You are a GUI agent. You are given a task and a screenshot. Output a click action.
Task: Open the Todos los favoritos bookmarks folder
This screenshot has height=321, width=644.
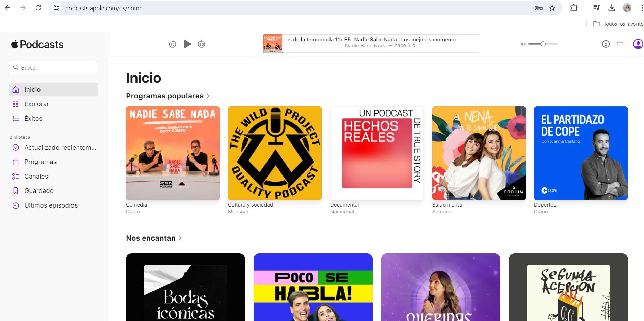tap(618, 24)
